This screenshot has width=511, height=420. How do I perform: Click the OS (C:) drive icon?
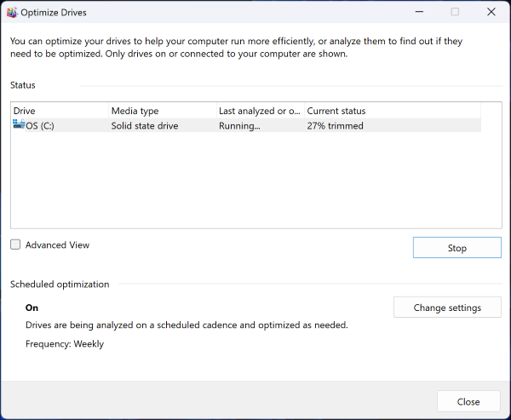[x=19, y=125]
